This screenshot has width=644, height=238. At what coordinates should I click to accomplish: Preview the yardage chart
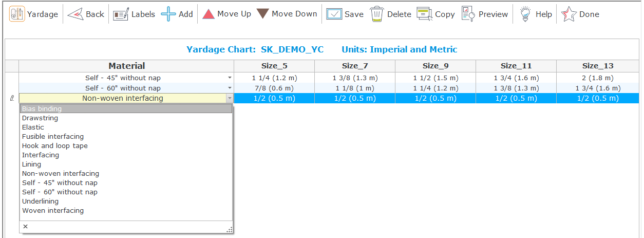pos(468,14)
